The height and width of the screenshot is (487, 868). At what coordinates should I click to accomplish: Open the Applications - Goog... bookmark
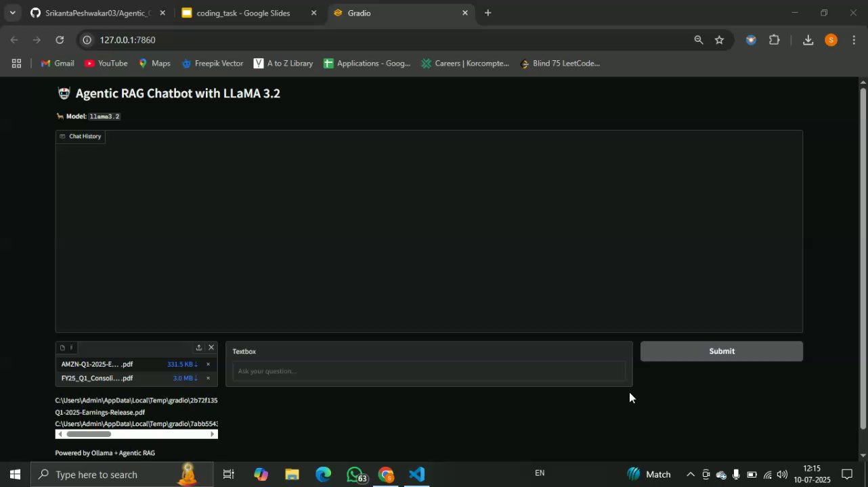367,64
